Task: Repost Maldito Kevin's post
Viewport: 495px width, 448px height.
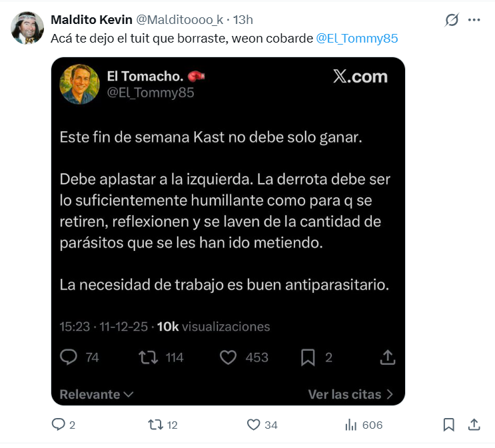Action: tap(155, 424)
